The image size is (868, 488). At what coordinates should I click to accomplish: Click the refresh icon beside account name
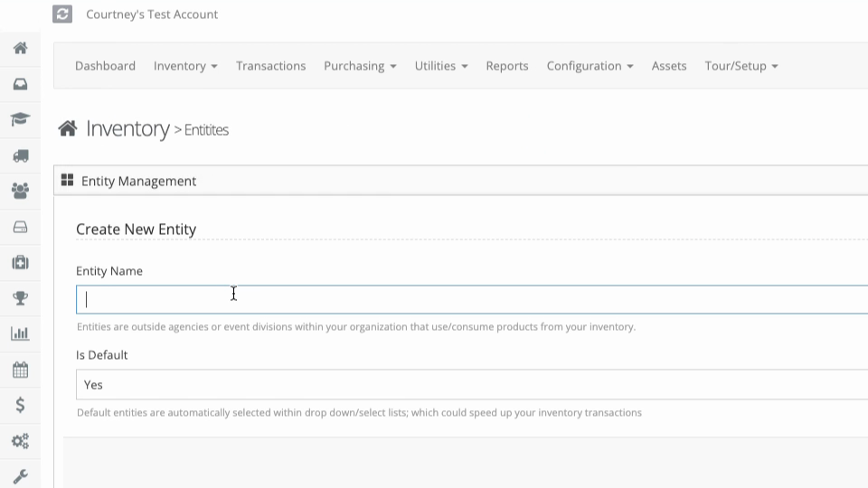62,14
